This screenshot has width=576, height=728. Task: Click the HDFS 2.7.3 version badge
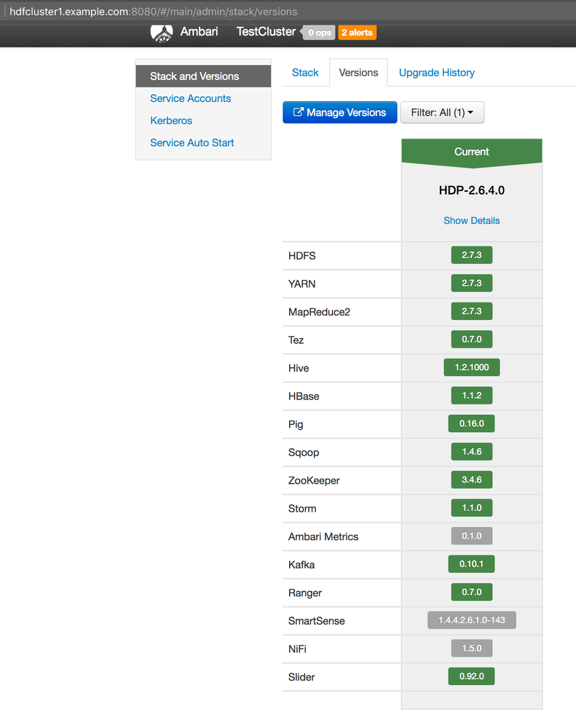[472, 255]
